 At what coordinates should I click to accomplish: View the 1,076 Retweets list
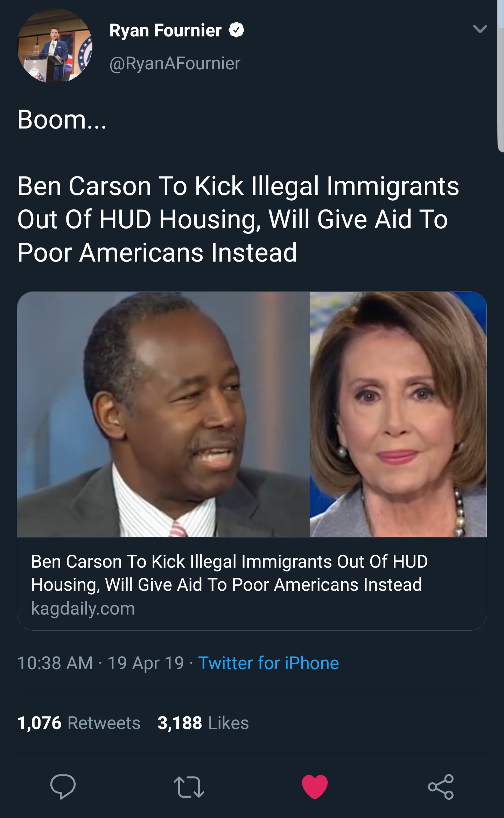pos(79,723)
